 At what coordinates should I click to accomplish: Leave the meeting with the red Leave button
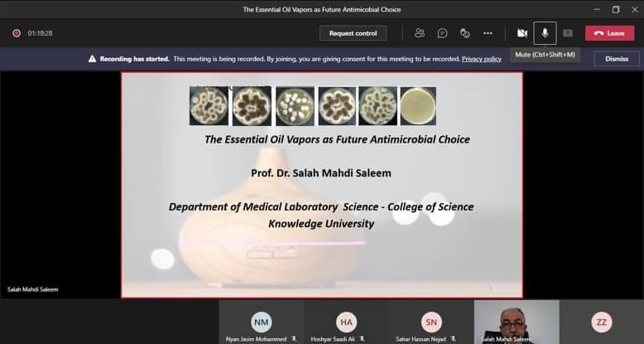pyautogui.click(x=609, y=33)
